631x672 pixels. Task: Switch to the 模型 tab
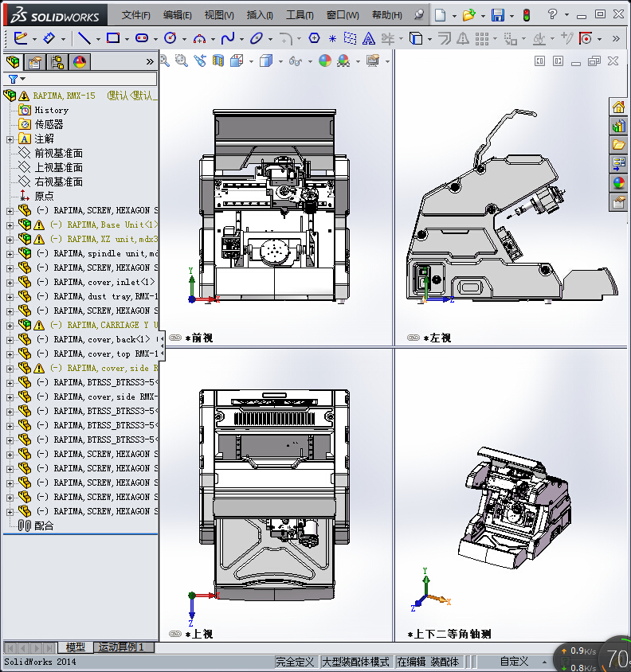(76, 647)
